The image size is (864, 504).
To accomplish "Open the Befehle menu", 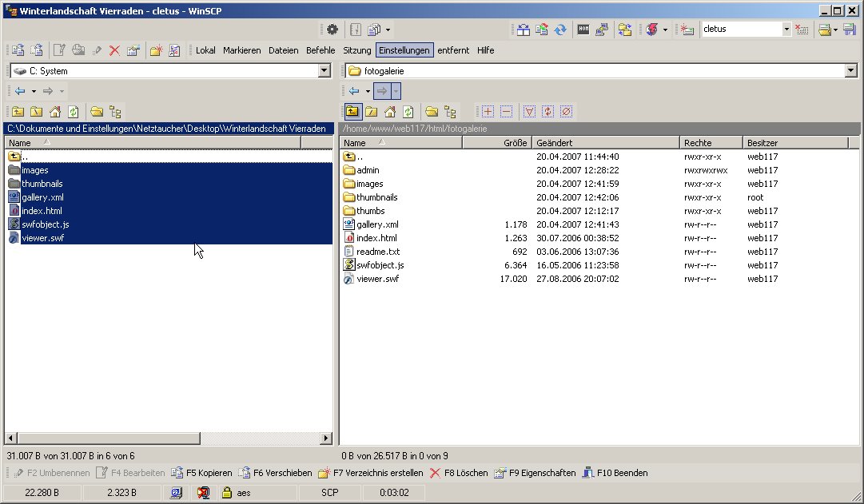I will point(321,50).
